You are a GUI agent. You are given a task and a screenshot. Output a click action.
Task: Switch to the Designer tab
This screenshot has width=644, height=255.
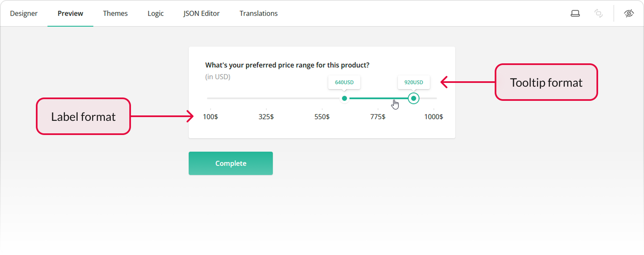point(24,13)
